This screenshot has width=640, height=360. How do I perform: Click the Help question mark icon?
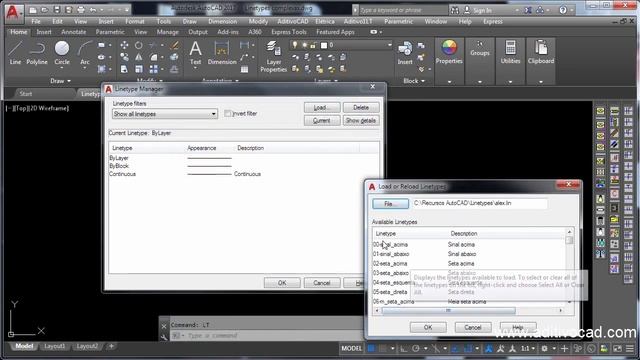pos(563,10)
